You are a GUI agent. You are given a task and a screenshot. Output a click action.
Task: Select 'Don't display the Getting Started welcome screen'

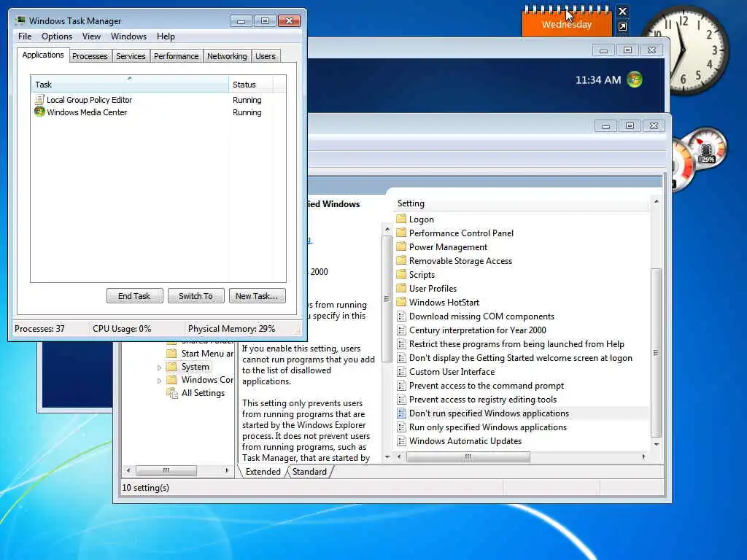tap(521, 357)
